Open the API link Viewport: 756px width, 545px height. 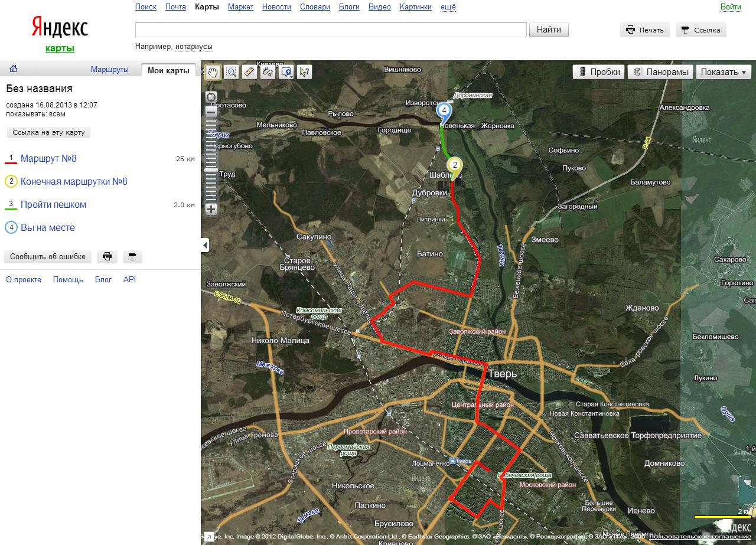(129, 279)
